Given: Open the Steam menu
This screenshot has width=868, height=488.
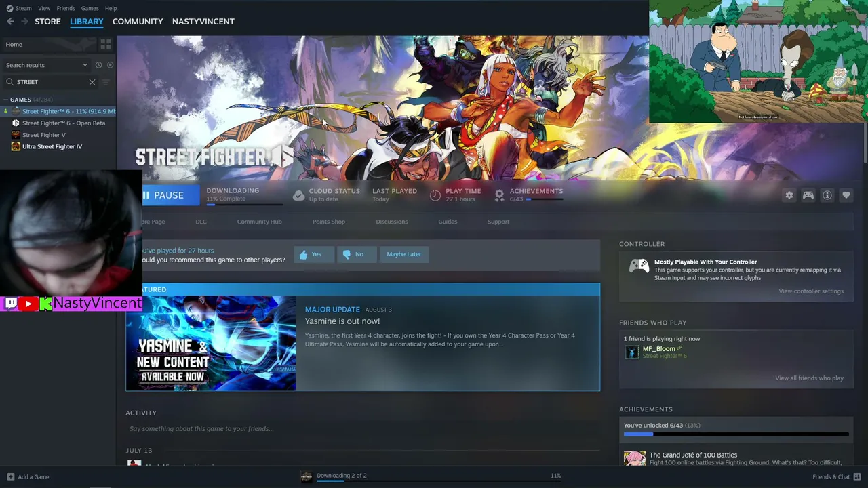Looking at the screenshot, I should (24, 8).
